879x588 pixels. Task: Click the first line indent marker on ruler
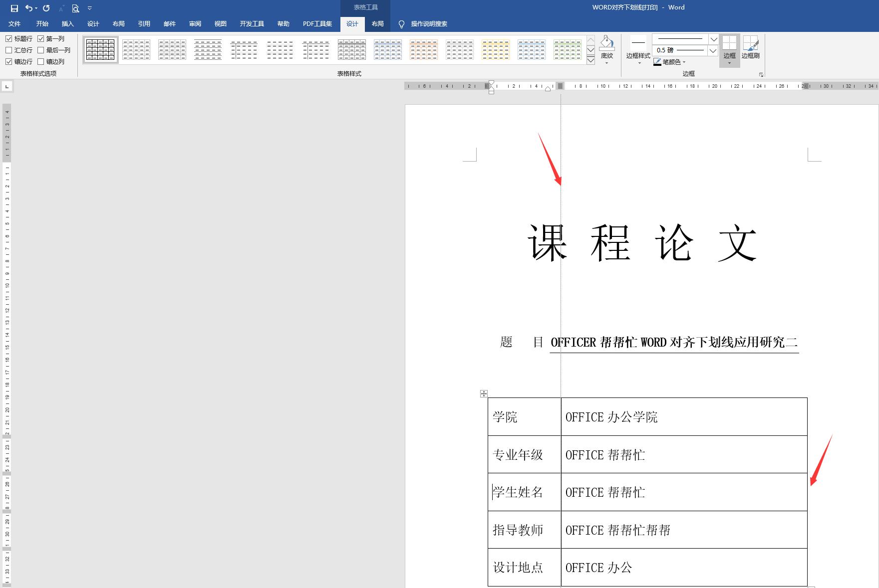point(491,83)
